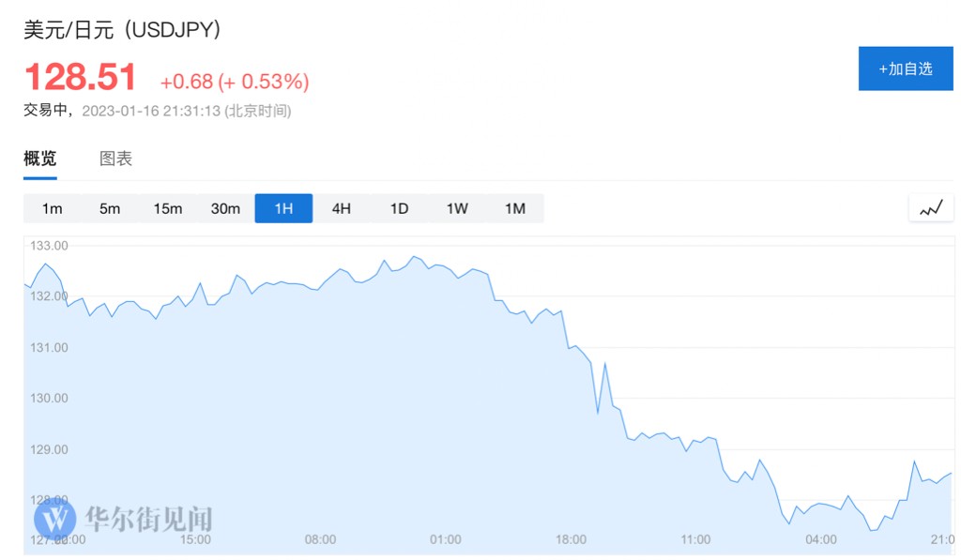Click the +0.68 (+0.53%) change value
The image size is (961, 560).
coord(234,83)
